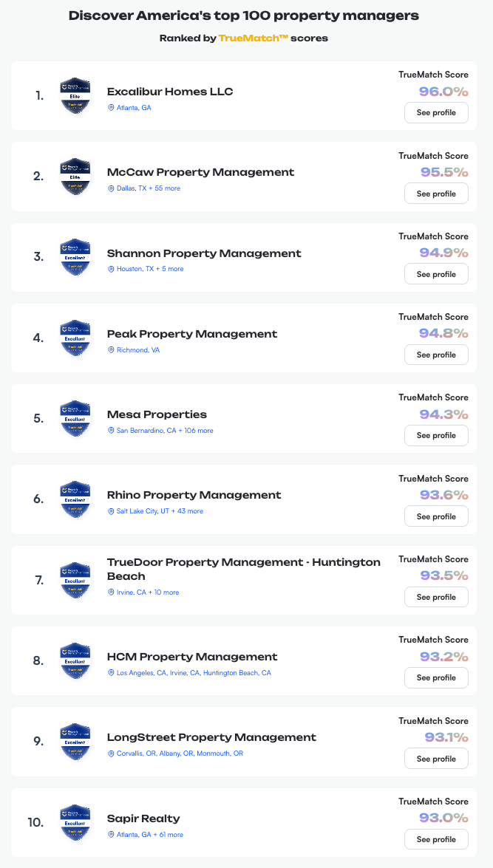Click the Excellent badge next to Sapir Realty
The width and height of the screenshot is (493, 868).
point(75,822)
